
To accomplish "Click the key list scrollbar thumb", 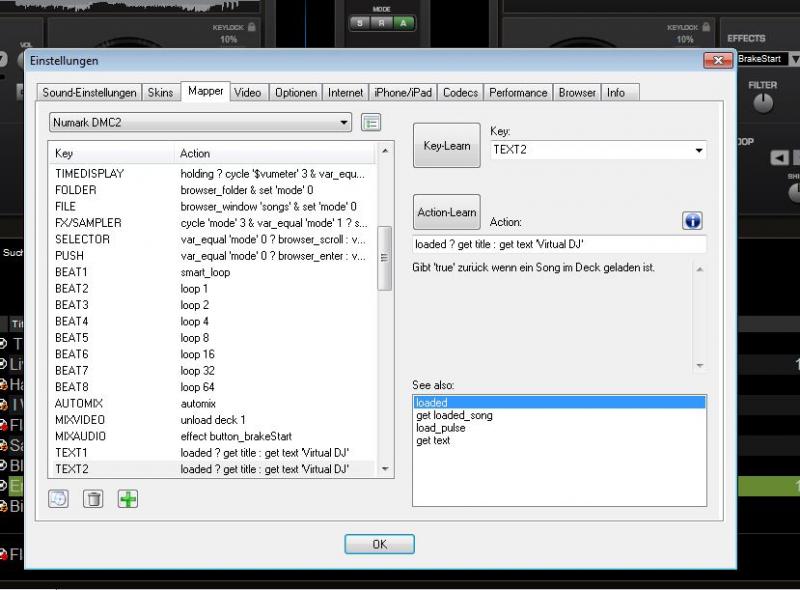I will point(385,258).
